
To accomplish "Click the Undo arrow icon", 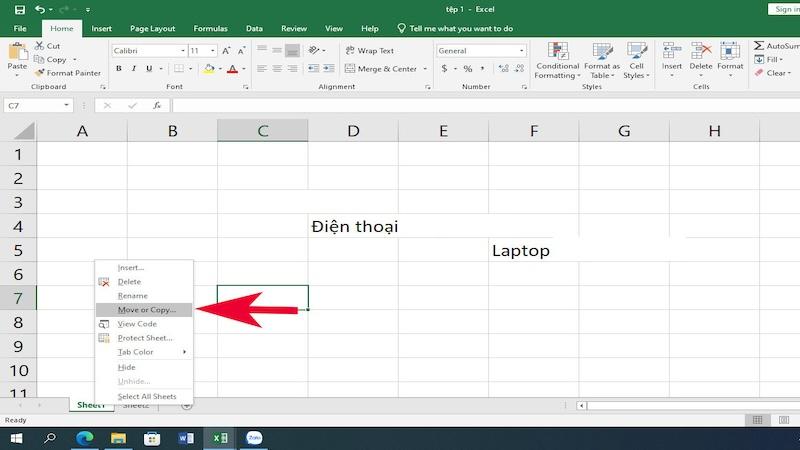I will [40, 9].
